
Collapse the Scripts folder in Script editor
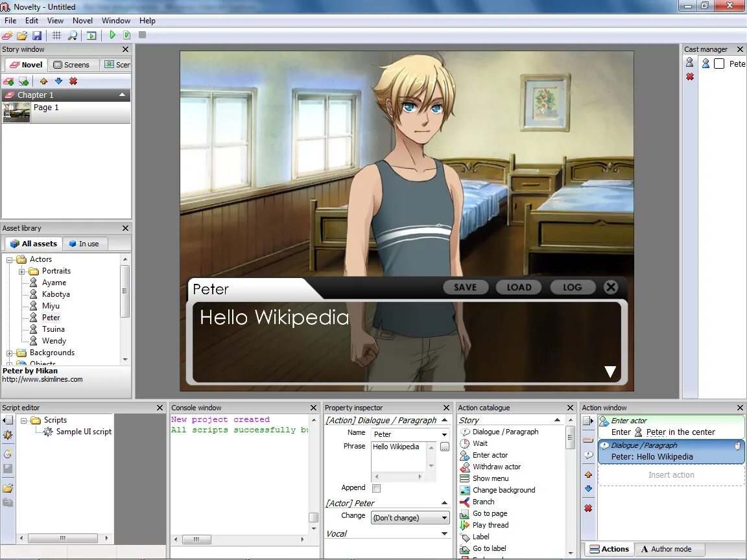(23, 421)
